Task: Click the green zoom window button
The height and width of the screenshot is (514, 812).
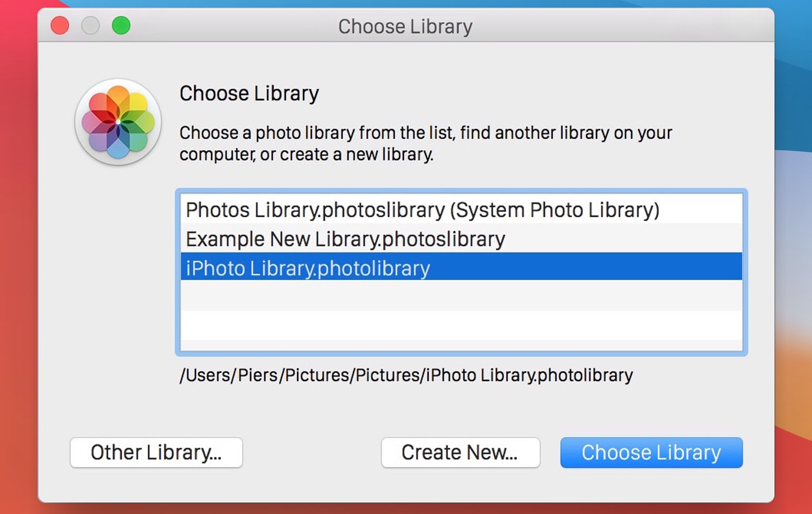Action: click(x=121, y=25)
